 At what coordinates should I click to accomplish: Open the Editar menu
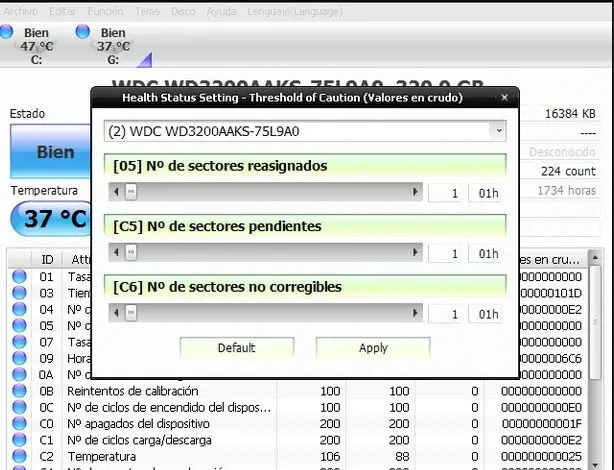point(62,11)
